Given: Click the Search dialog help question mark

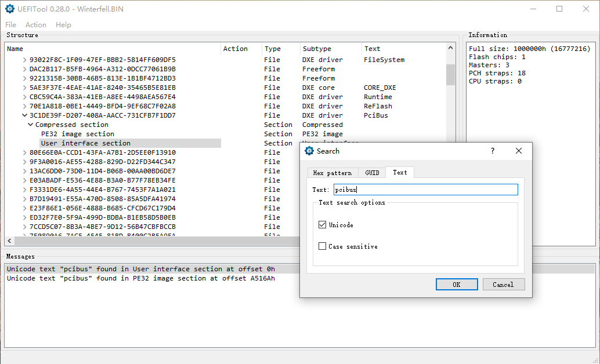Looking at the screenshot, I should click(493, 151).
